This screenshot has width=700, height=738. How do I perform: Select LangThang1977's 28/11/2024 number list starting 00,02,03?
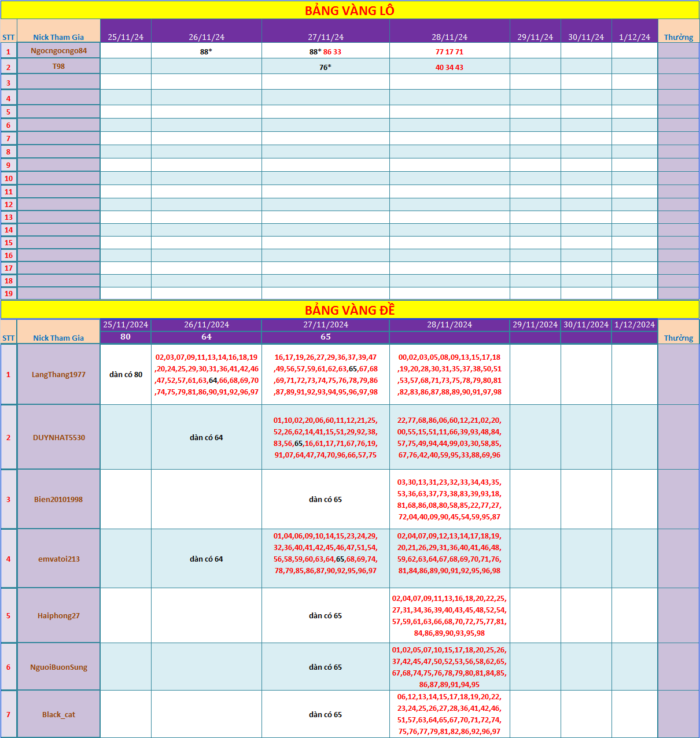[x=450, y=374]
